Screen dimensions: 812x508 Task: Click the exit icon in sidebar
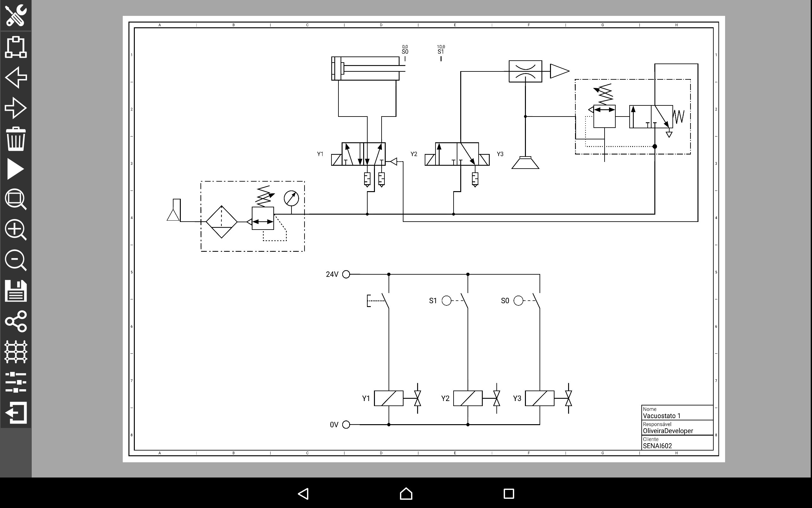16,412
